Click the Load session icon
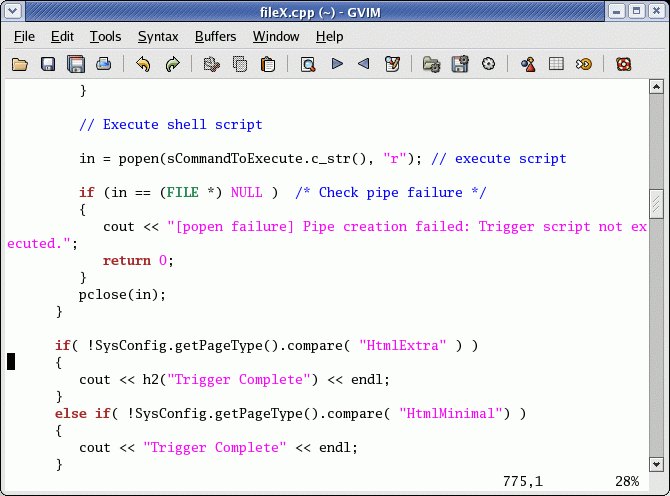This screenshot has height=496, width=670. pyautogui.click(x=431, y=65)
